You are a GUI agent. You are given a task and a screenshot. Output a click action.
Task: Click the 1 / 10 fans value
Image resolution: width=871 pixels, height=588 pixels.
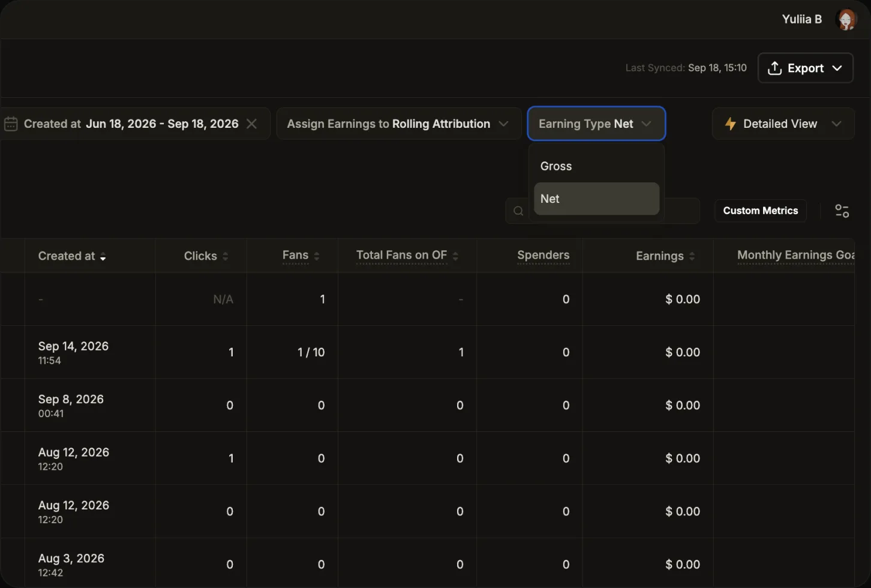pos(311,352)
